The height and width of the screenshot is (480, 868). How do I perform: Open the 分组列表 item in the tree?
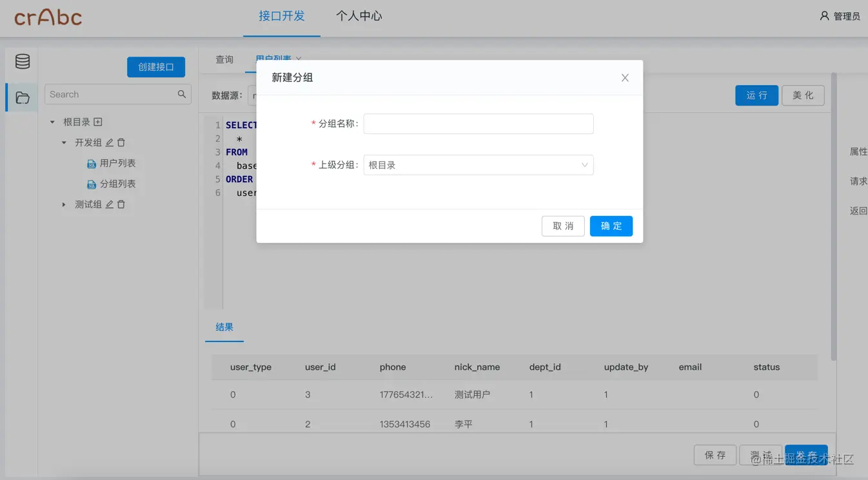pos(118,184)
